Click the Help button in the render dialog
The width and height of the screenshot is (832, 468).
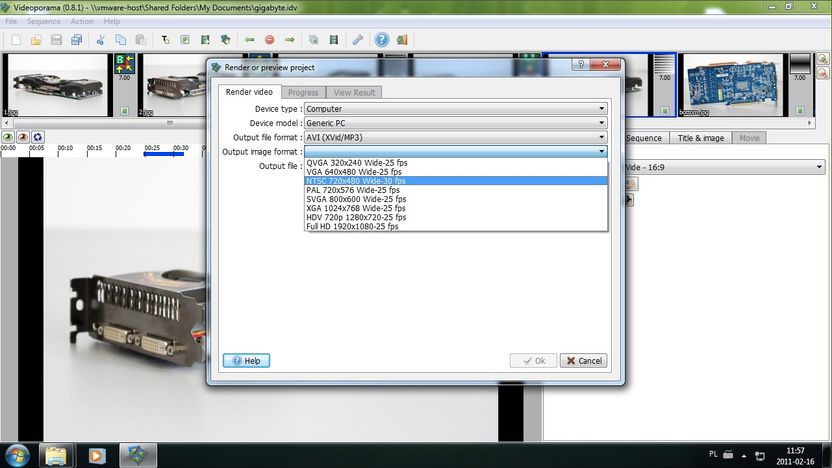(x=246, y=361)
